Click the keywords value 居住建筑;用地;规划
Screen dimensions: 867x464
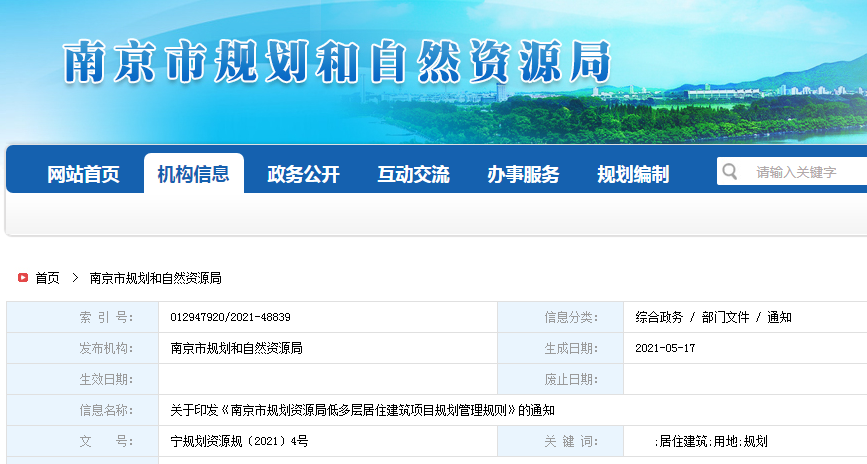(x=711, y=441)
